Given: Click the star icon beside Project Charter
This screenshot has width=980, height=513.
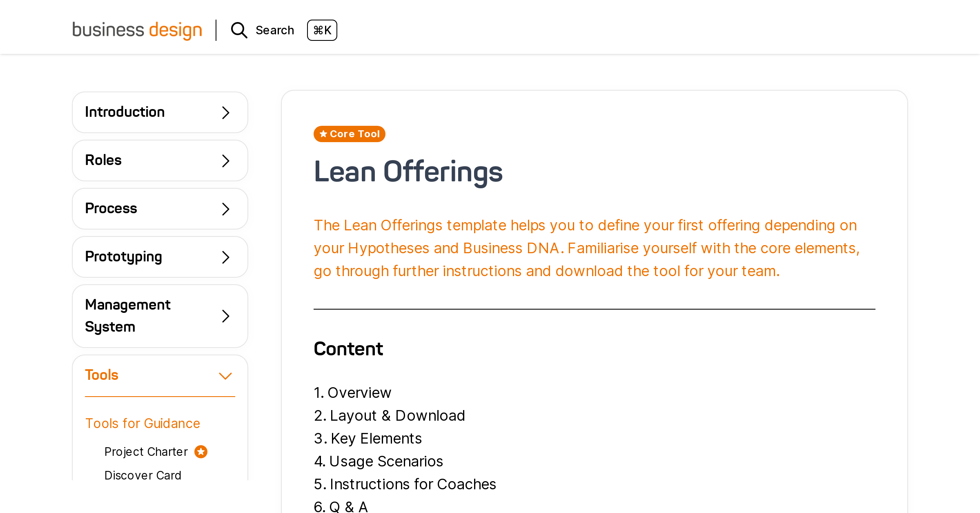Looking at the screenshot, I should (201, 452).
